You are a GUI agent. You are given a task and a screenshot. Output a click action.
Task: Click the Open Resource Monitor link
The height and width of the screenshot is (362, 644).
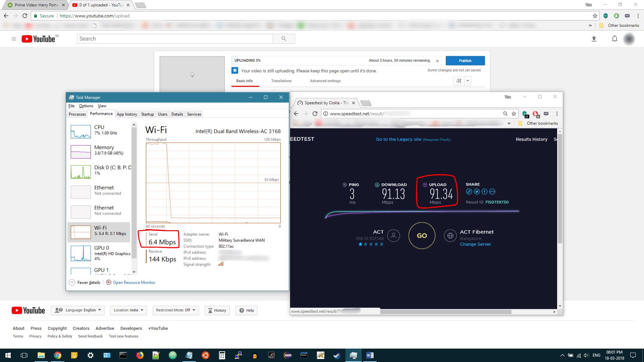tap(134, 282)
